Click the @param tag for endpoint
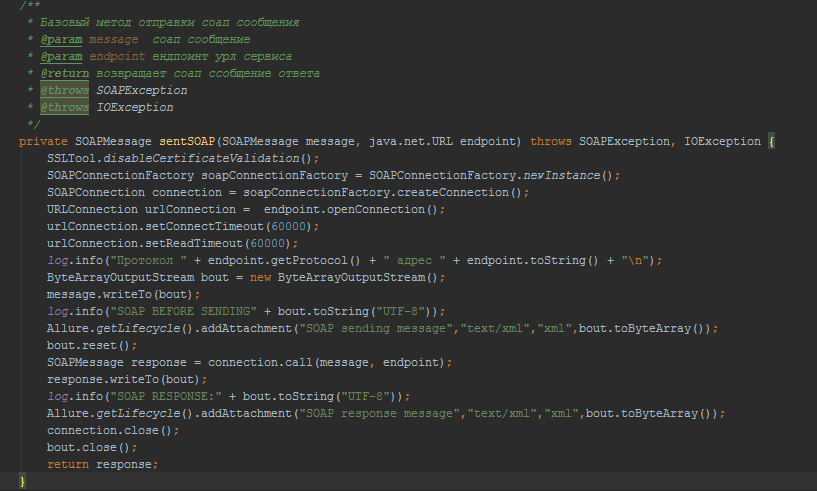This screenshot has width=817, height=491. [61, 56]
